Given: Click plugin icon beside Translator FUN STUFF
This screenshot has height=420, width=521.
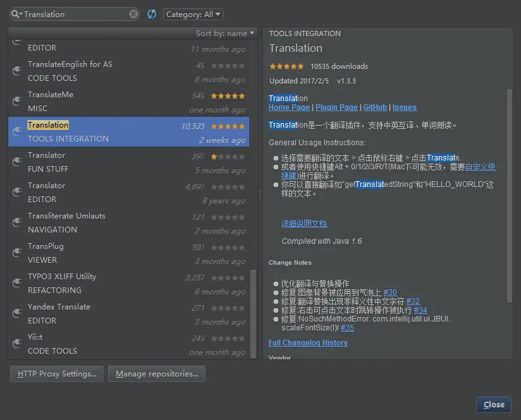Looking at the screenshot, I should coord(16,161).
